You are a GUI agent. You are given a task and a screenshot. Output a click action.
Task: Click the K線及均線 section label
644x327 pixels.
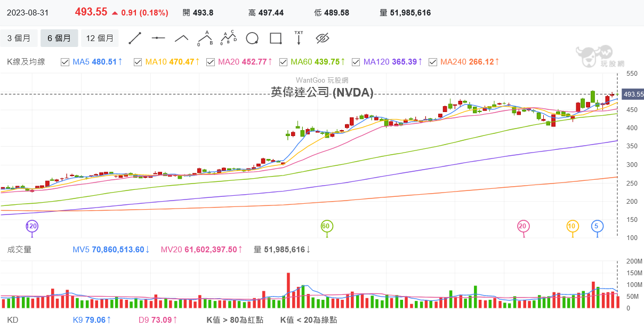[26, 62]
